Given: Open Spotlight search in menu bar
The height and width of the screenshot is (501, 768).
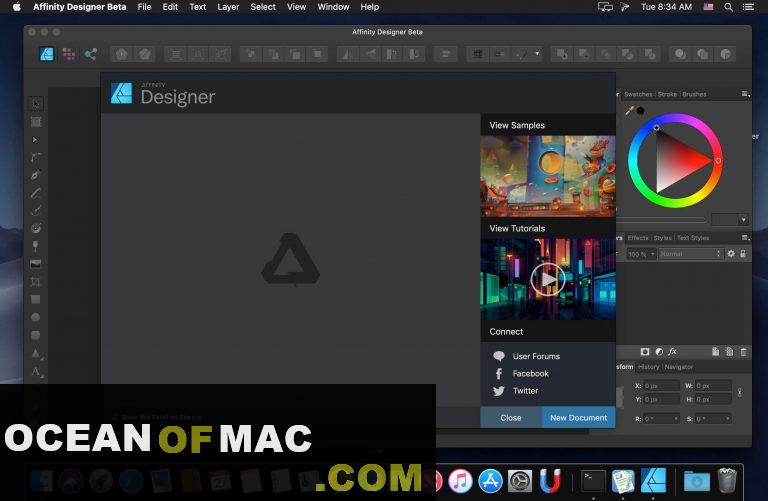Looking at the screenshot, I should click(x=729, y=7).
